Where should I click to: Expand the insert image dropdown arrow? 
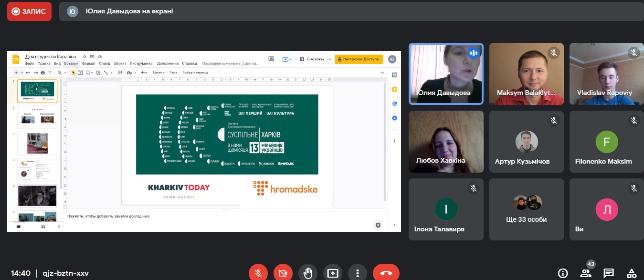[92, 73]
